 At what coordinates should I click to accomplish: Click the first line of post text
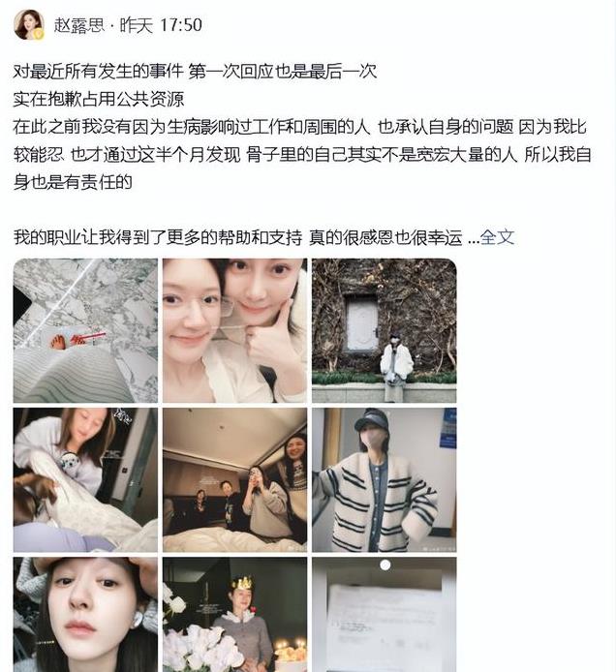click(x=195, y=71)
